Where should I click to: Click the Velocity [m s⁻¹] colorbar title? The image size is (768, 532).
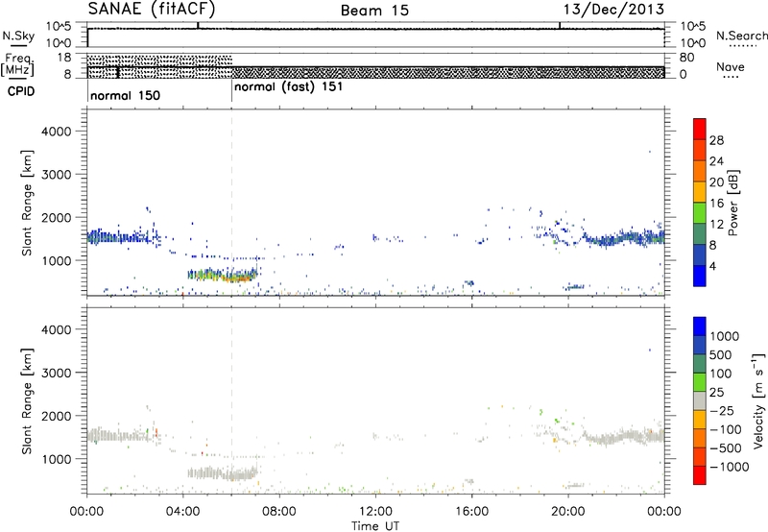click(x=758, y=400)
